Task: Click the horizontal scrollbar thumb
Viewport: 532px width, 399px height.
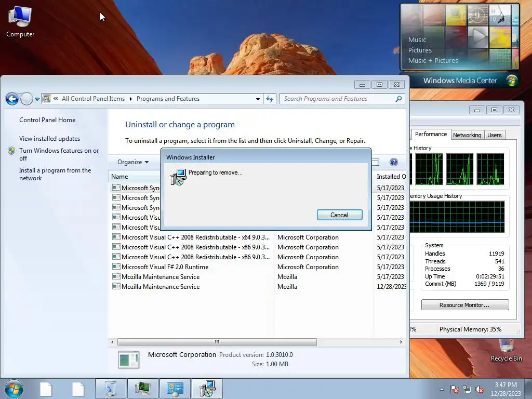Action: (x=217, y=342)
